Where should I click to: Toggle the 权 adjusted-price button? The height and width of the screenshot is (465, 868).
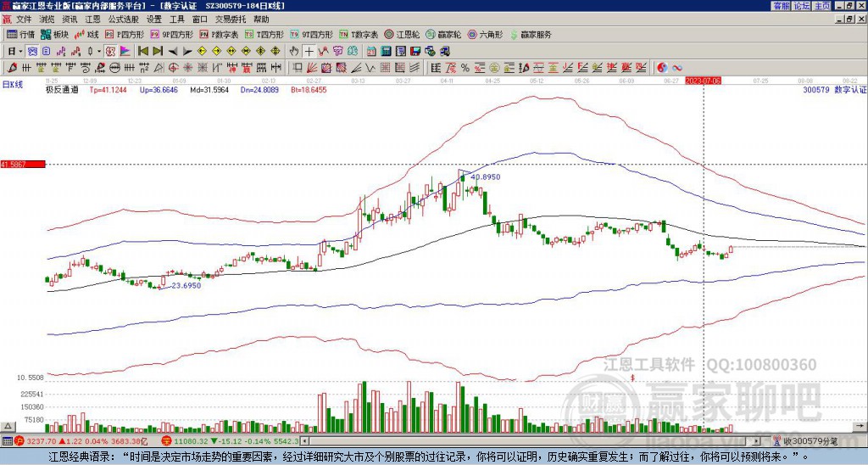pyautogui.click(x=110, y=51)
